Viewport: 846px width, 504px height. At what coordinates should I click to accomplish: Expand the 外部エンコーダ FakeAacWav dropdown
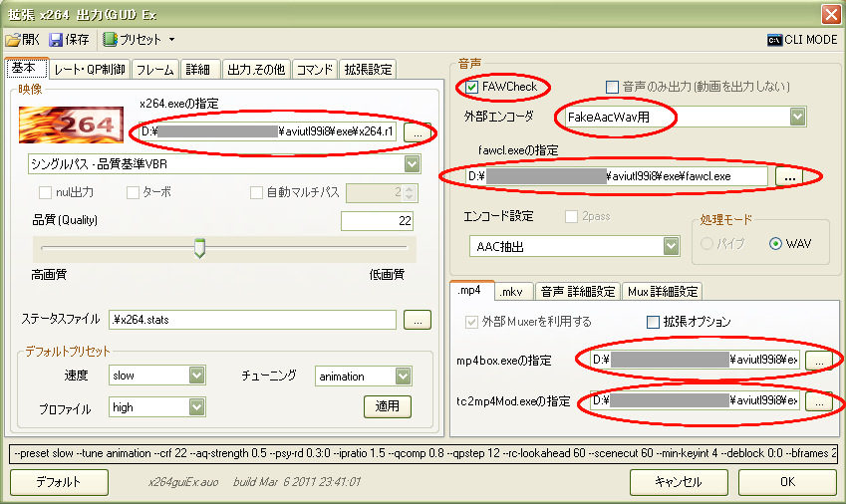(x=796, y=118)
